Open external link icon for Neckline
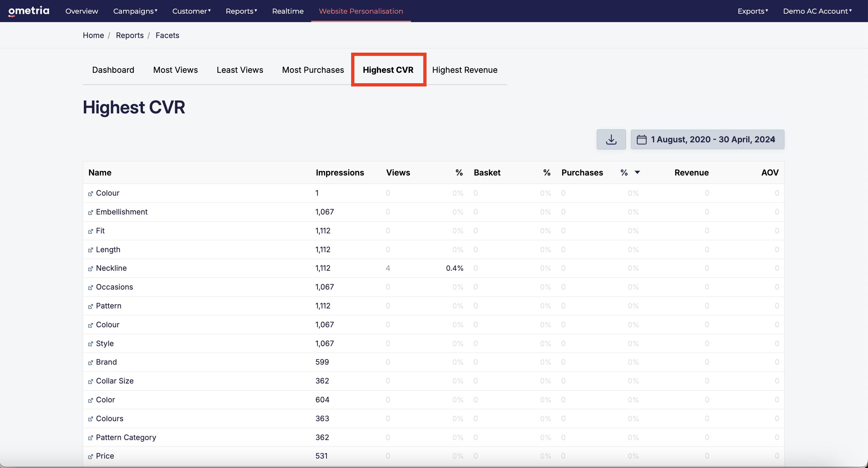Image resolution: width=868 pixels, height=468 pixels. coord(90,269)
